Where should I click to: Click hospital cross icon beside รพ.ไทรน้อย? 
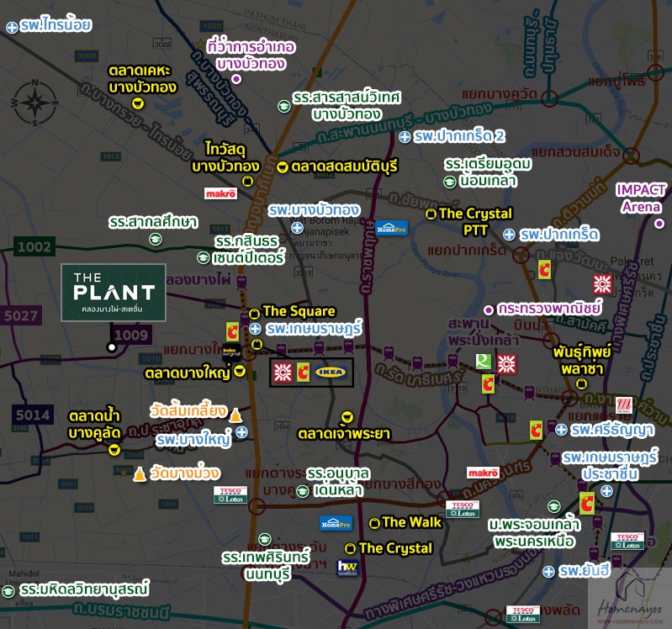pyautogui.click(x=12, y=28)
